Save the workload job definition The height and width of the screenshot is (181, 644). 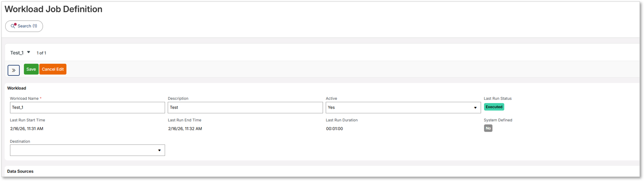pos(31,69)
